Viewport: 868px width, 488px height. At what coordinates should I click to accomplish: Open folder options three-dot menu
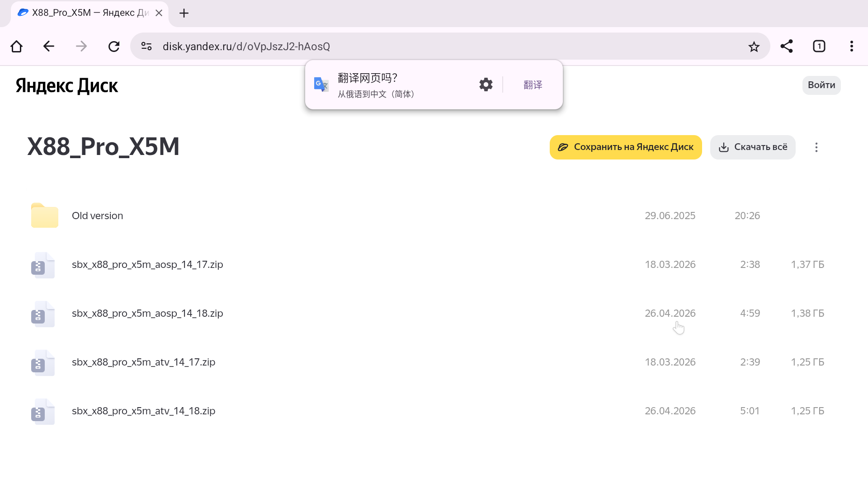pos(816,147)
